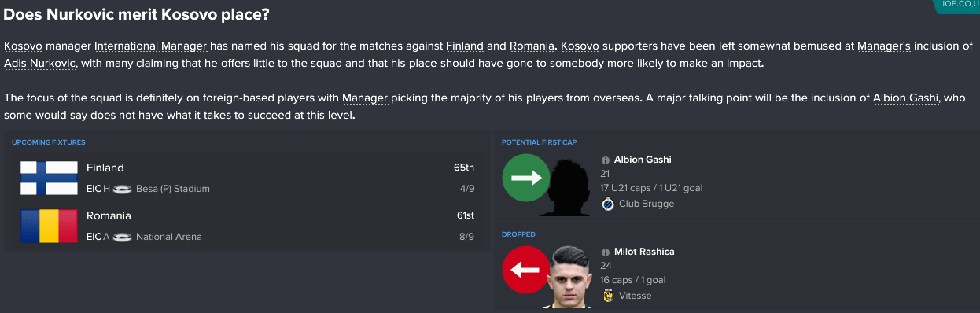Click the Romania flag icon

[49, 226]
